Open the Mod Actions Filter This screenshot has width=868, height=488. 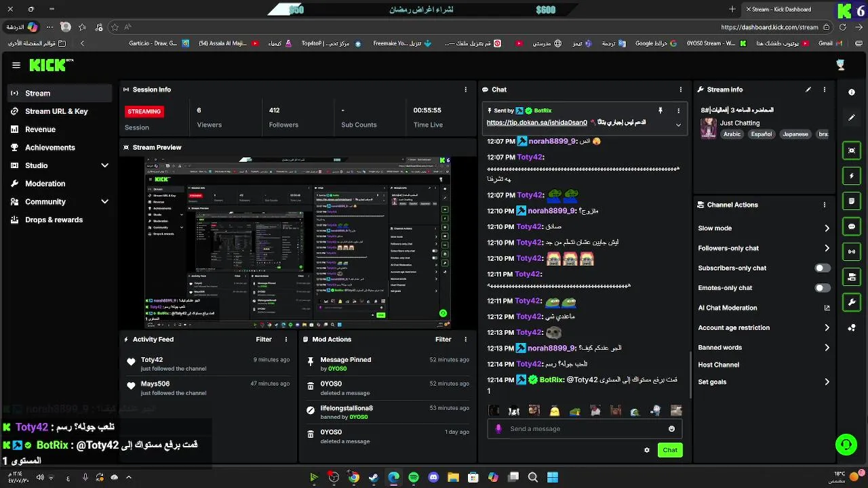pos(443,340)
